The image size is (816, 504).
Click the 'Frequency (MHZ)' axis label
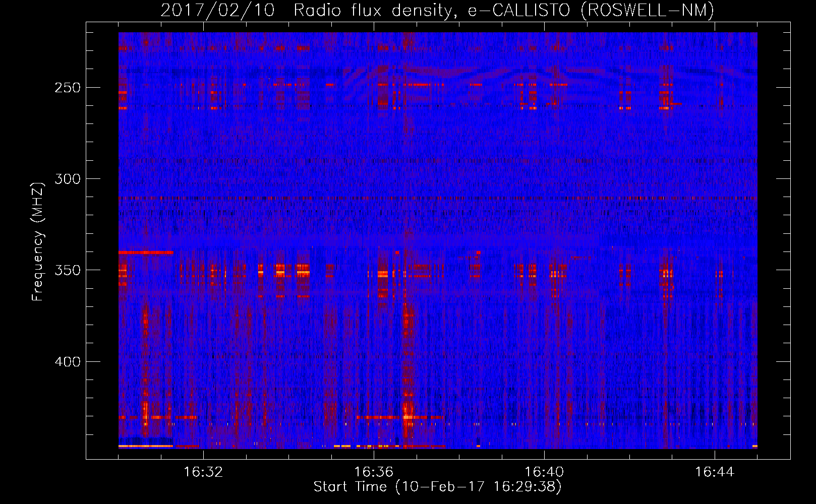(x=38, y=241)
